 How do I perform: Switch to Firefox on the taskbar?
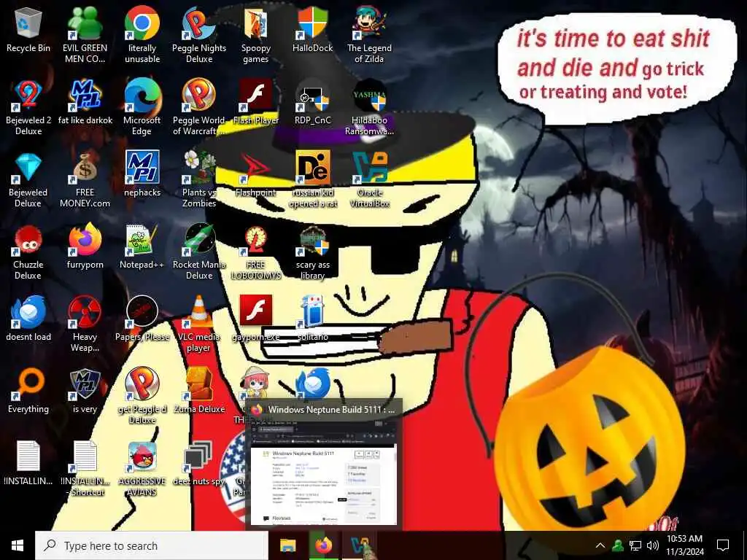[323, 545]
